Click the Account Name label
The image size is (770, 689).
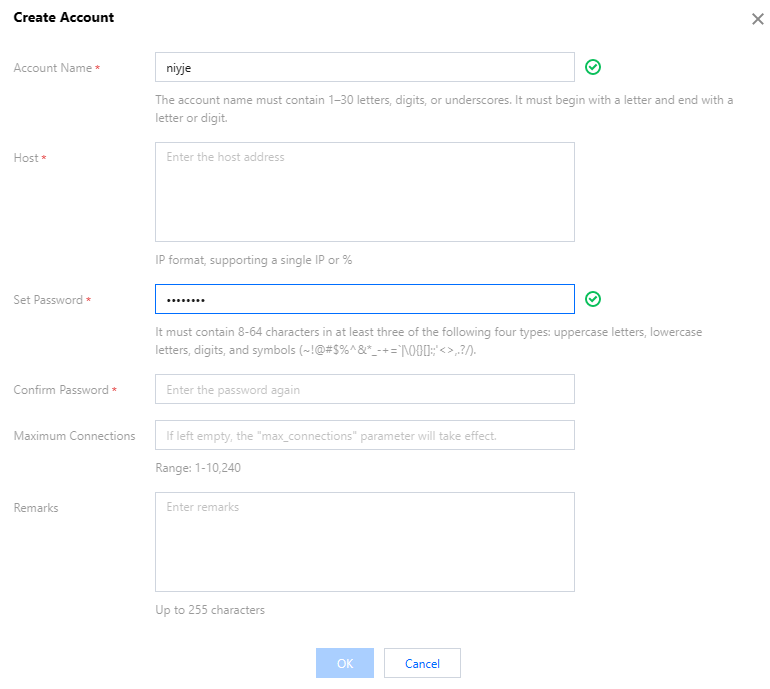pyautogui.click(x=53, y=68)
